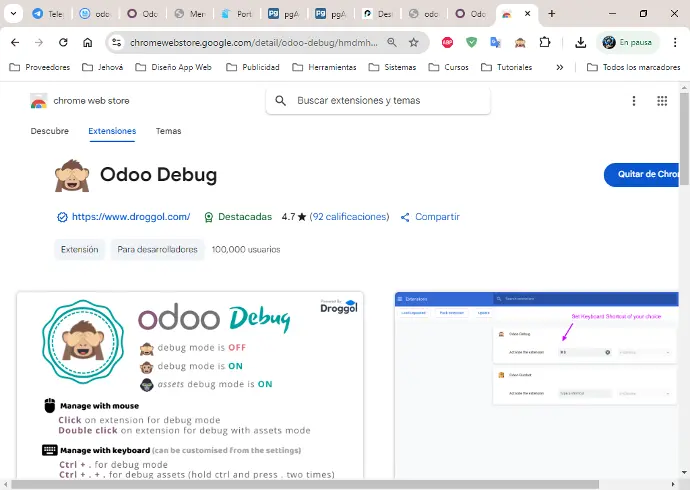This screenshot has height=490, width=690.
Task: Open a new browser tab
Action: [551, 14]
